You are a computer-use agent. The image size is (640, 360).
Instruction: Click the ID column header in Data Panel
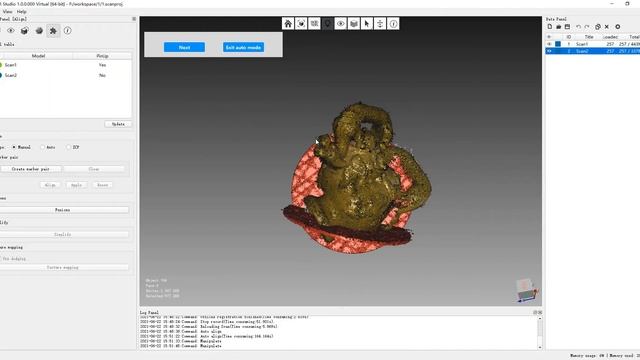[x=569, y=37]
